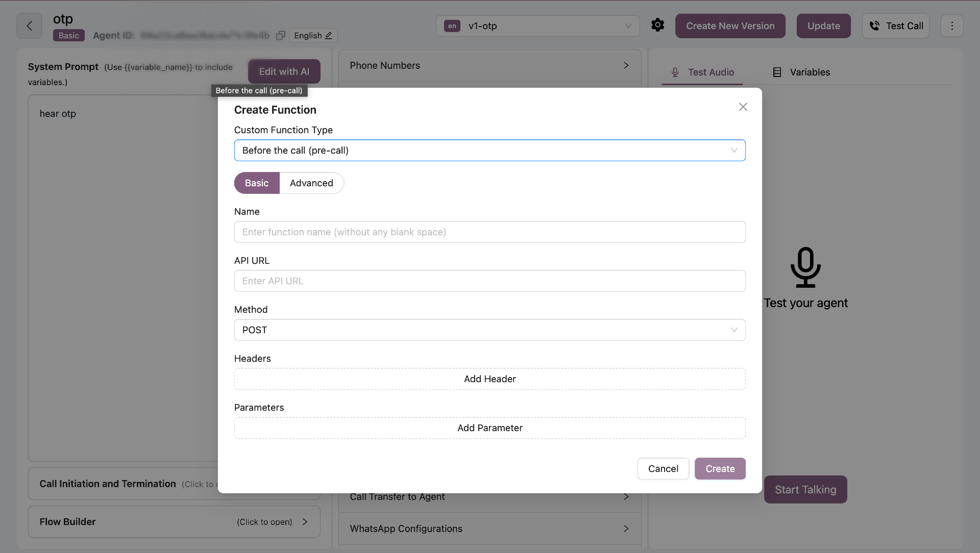Click the 'en' language badge
Viewport: 980px width, 553px height.
(452, 26)
